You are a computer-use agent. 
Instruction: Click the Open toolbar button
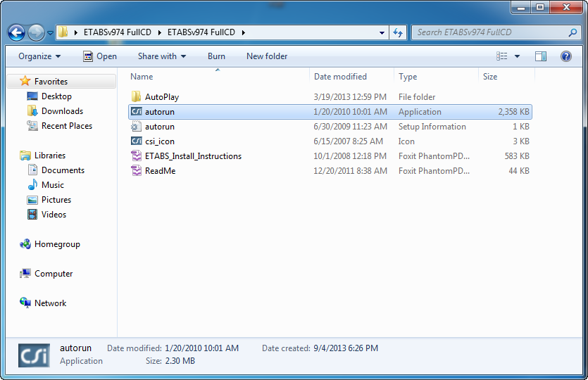[x=100, y=56]
